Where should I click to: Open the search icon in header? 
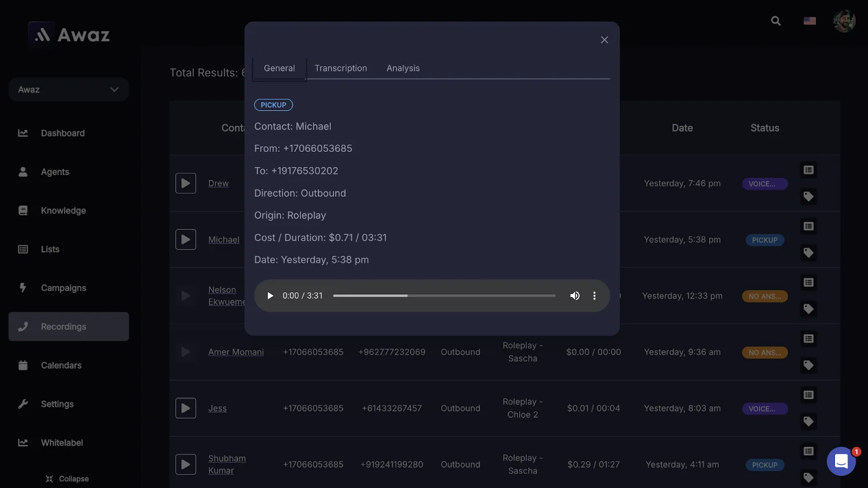coord(776,21)
